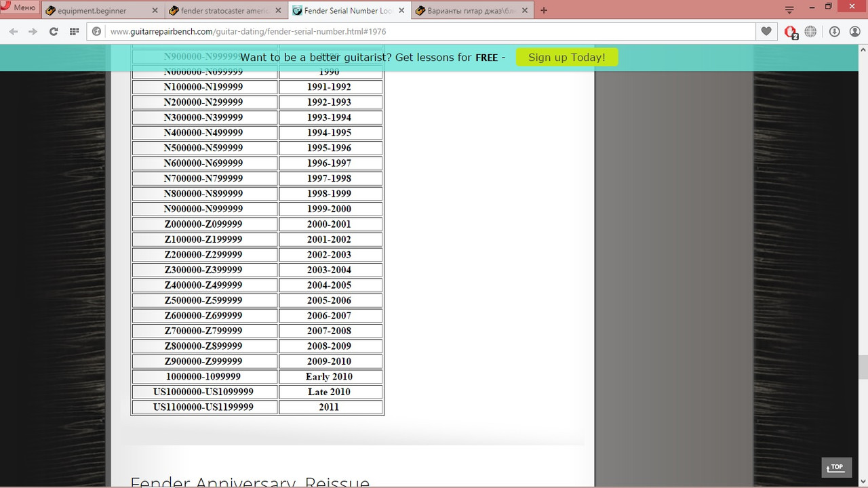Select the Z000000-Z099999 serial cell
The height and width of the screenshot is (488, 868).
204,224
